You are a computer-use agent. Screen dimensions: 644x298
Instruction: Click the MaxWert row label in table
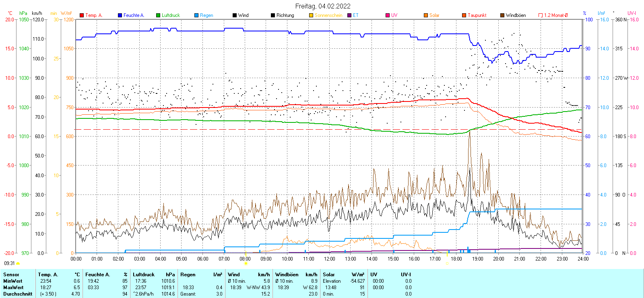pos(13,288)
